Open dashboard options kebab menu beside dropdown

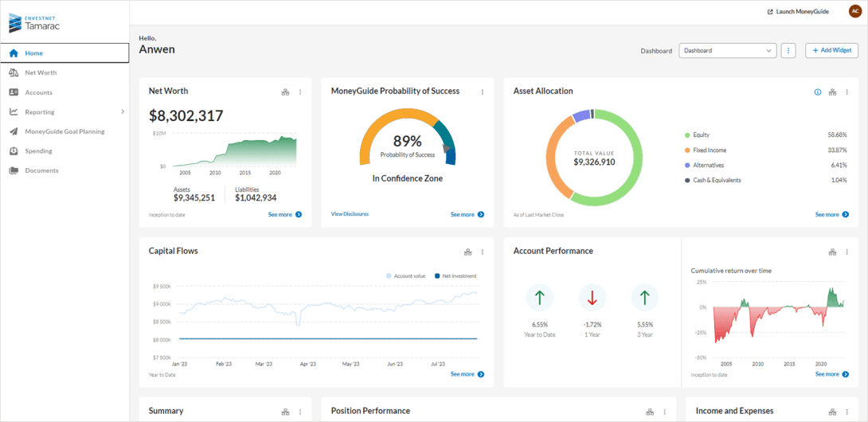[788, 50]
